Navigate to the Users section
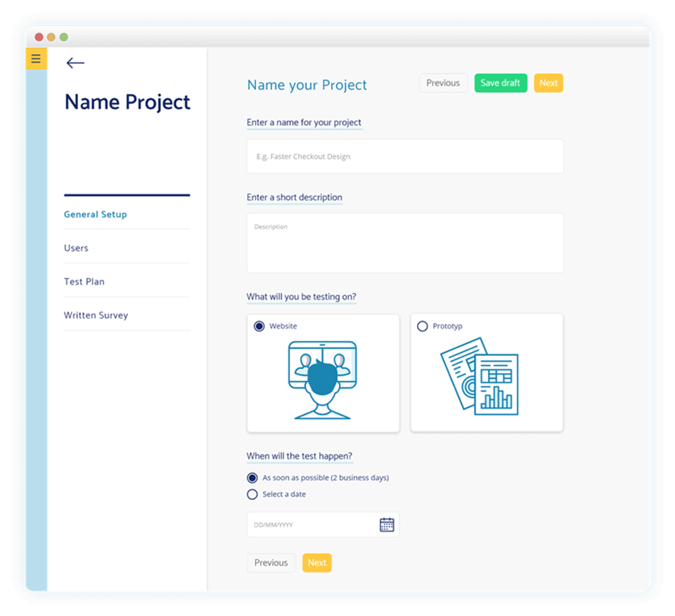This screenshot has height=616, width=675. (x=76, y=248)
